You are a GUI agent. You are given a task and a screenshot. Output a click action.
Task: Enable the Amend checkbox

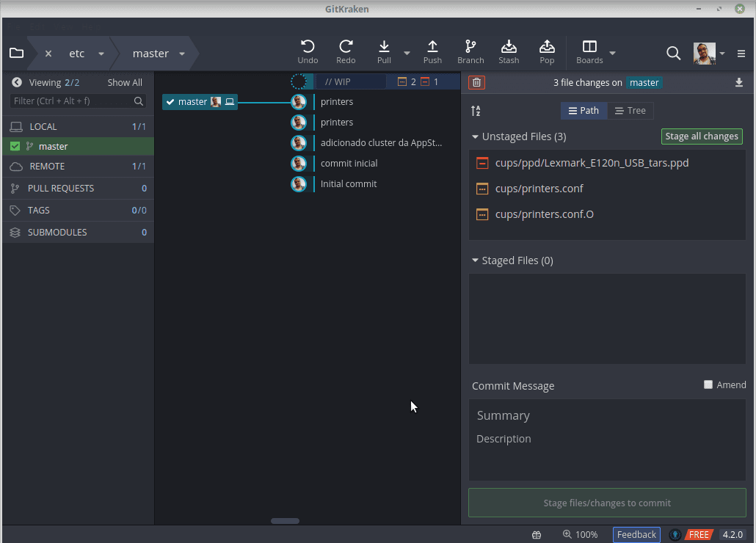click(708, 385)
